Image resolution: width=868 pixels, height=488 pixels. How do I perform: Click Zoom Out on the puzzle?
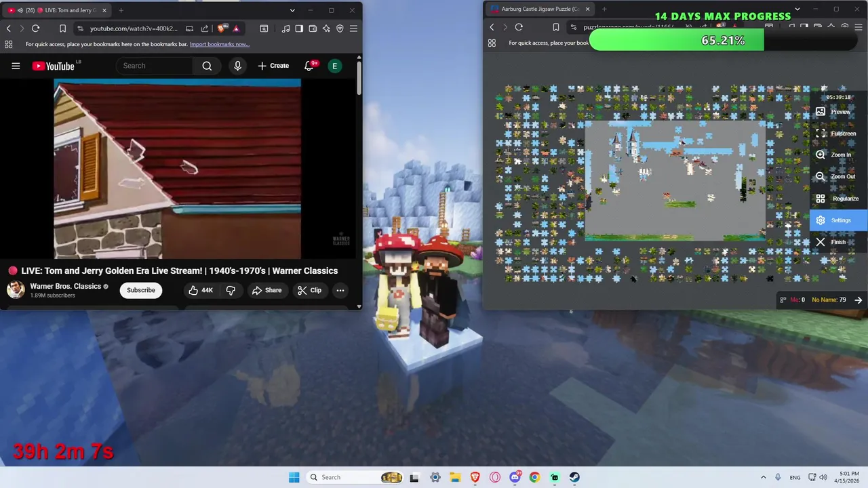coord(839,177)
